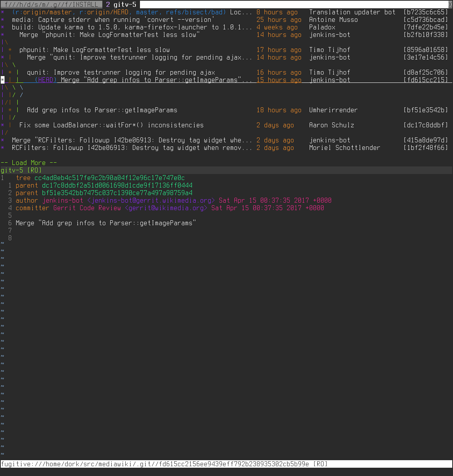
Task: Click commit hash [3e17e14c56]
Action: tap(426, 57)
